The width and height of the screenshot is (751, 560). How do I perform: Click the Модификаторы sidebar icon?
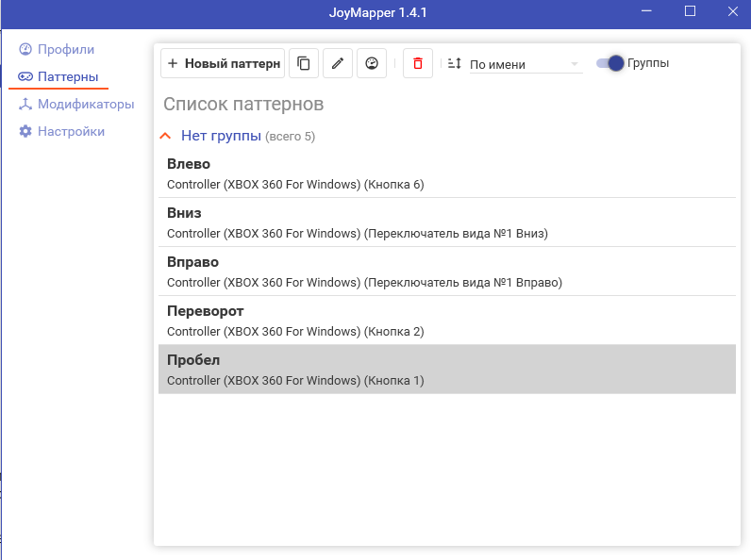click(25, 104)
